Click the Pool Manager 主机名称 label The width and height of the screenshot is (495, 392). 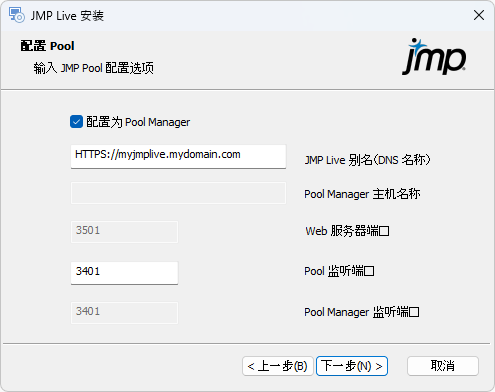(x=362, y=194)
